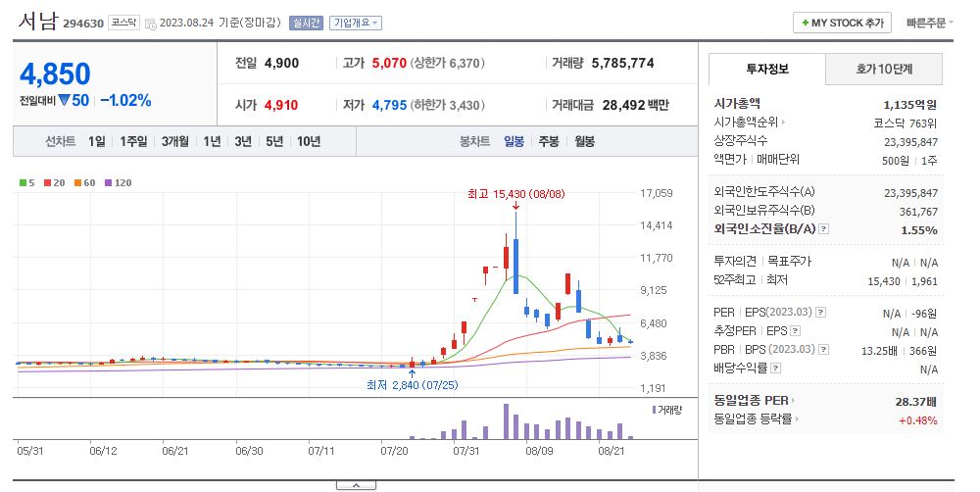Toggle the 실시간 real-time badge
The width and height of the screenshot is (980, 492).
point(306,24)
